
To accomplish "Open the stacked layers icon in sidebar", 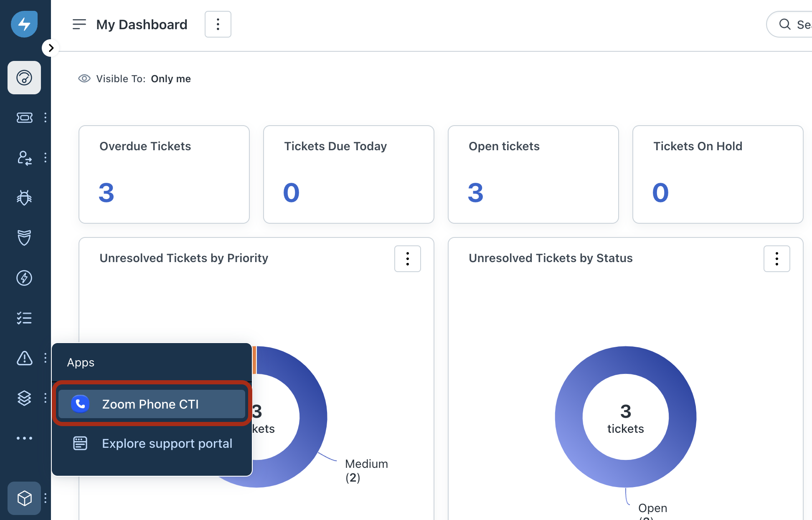I will (24, 398).
